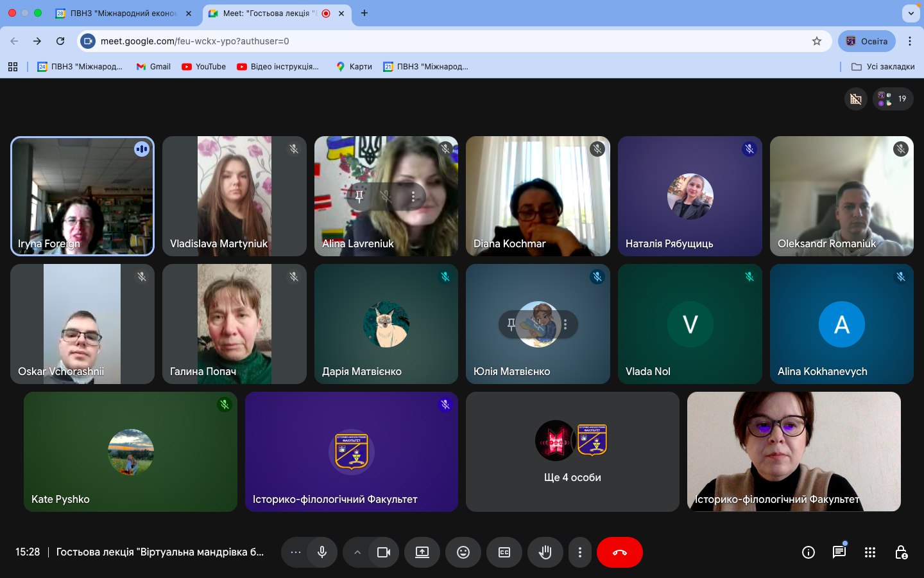This screenshot has width=924, height=578.
Task: Open the YouTube bookmark
Action: pos(203,67)
